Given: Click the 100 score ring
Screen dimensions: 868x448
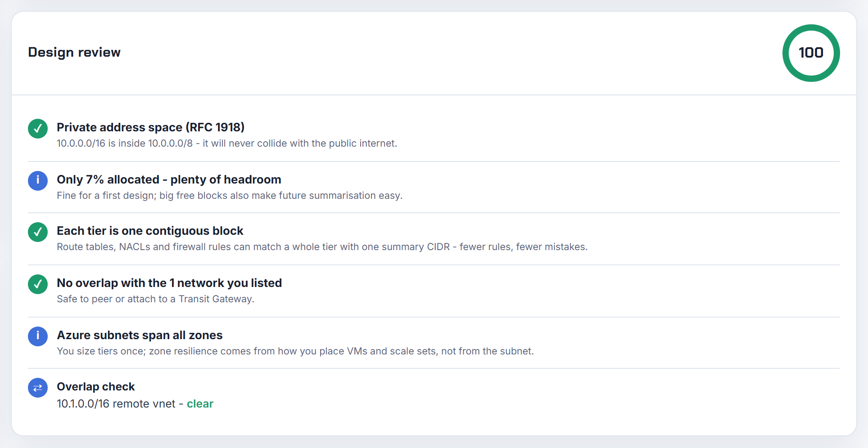Looking at the screenshot, I should pyautogui.click(x=811, y=53).
